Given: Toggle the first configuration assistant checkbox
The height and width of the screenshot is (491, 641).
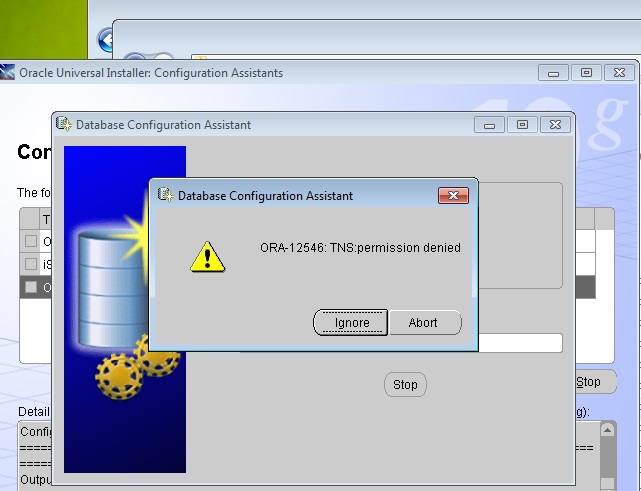Looking at the screenshot, I should click(31, 241).
